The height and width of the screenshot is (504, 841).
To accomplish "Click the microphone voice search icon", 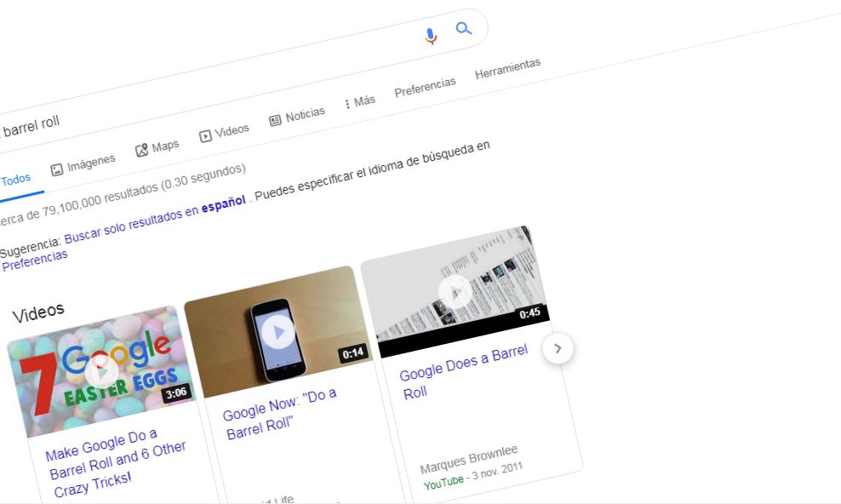I will pos(430,35).
